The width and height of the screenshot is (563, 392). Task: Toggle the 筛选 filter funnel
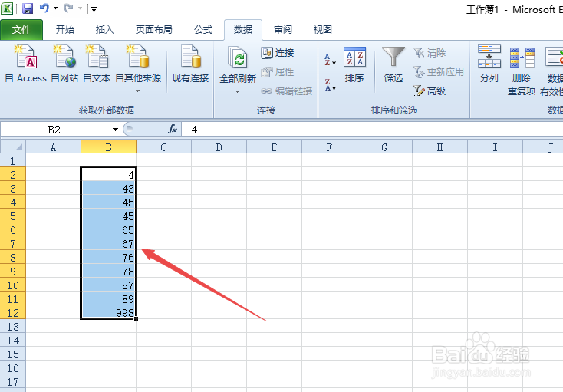coord(393,64)
